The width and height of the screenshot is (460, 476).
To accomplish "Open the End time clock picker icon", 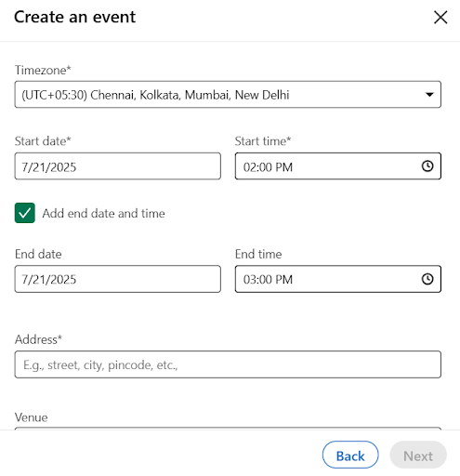I will pyautogui.click(x=427, y=279).
